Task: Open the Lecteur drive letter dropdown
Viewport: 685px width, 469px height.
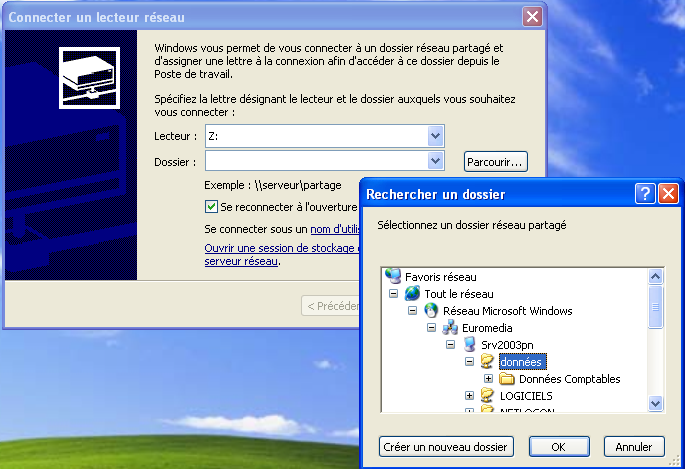Action: [x=435, y=136]
